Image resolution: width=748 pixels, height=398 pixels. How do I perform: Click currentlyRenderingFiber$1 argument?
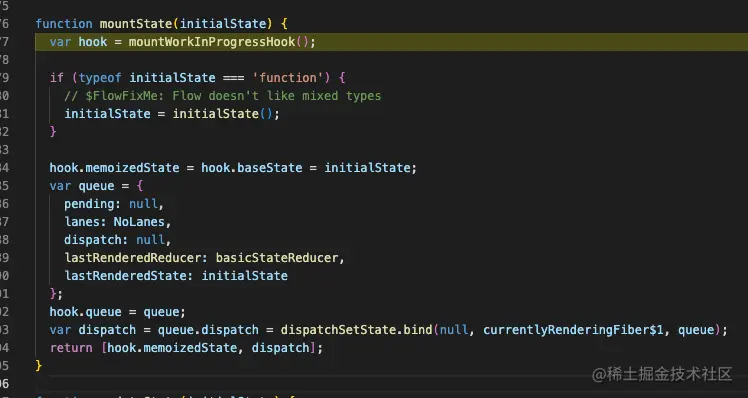(573, 330)
